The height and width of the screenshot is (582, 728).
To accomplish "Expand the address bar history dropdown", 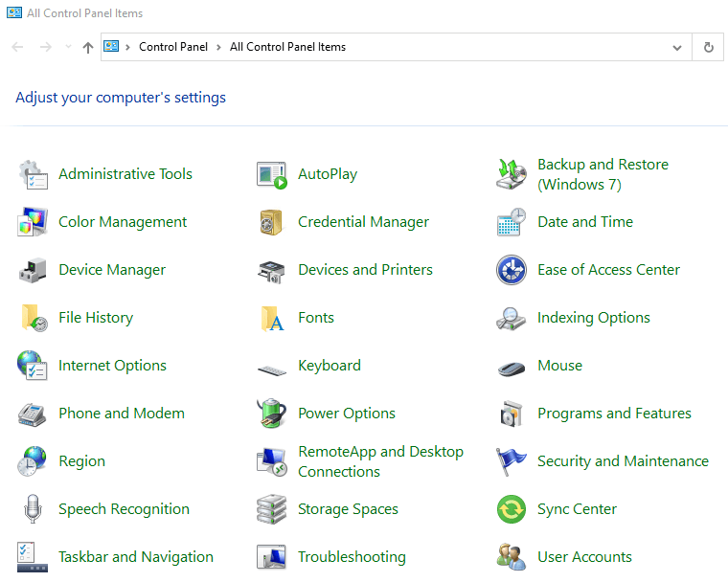I will (677, 47).
